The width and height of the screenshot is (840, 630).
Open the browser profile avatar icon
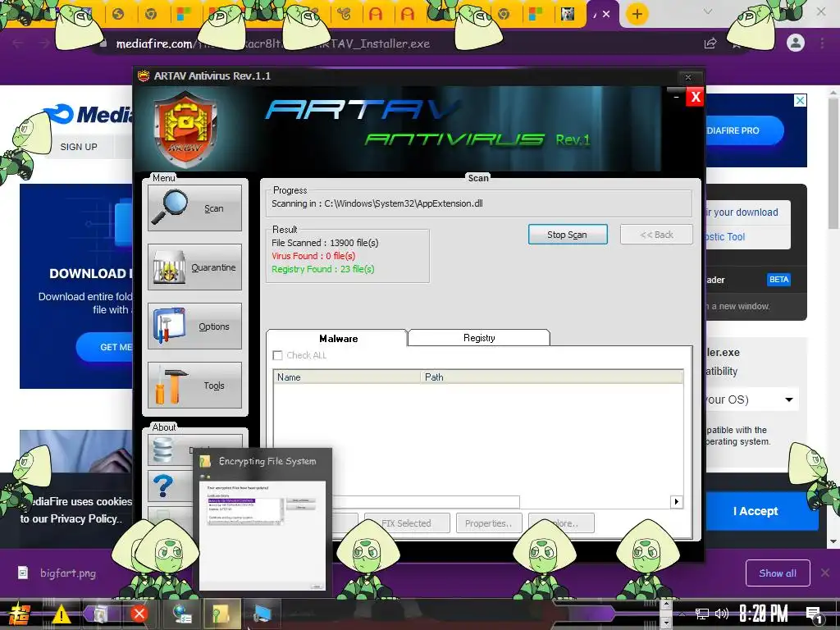point(796,43)
